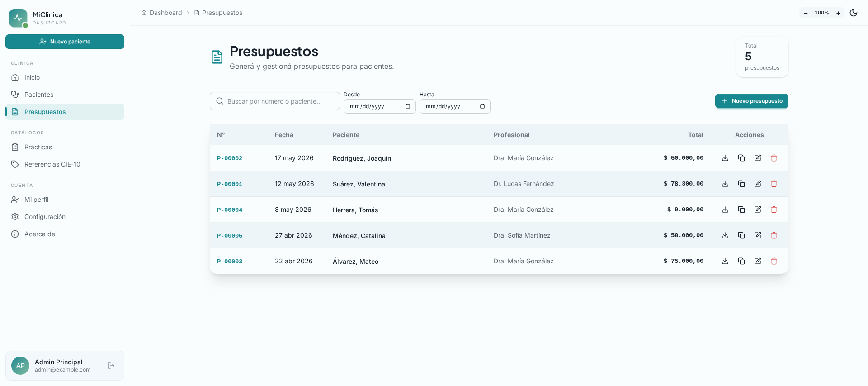Edit budget P-00002
Image resolution: width=868 pixels, height=386 pixels.
[758, 158]
